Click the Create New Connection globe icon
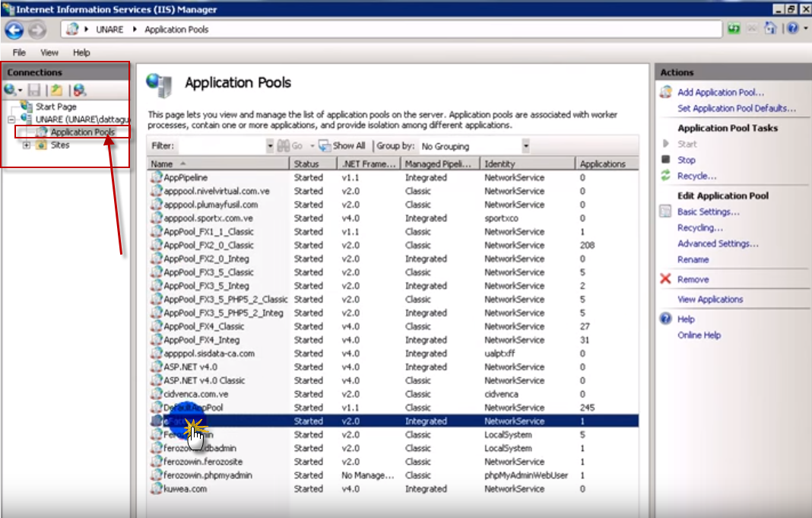Image resolution: width=812 pixels, height=518 pixels. pyautogui.click(x=10, y=90)
